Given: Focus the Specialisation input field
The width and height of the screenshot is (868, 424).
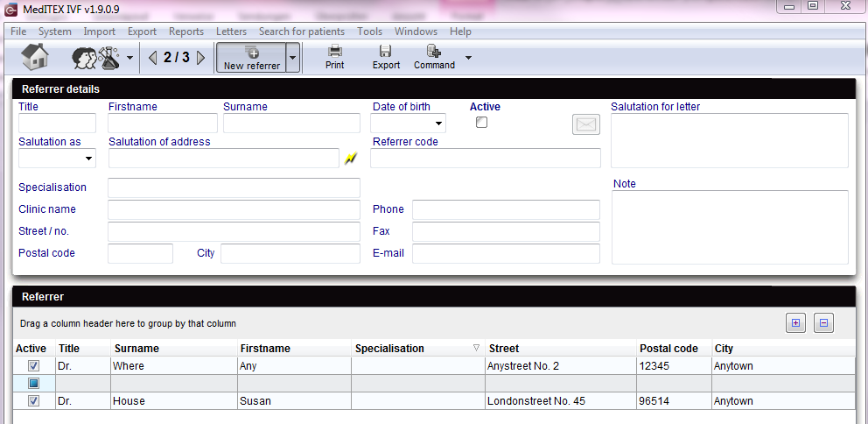Looking at the screenshot, I should (234, 187).
